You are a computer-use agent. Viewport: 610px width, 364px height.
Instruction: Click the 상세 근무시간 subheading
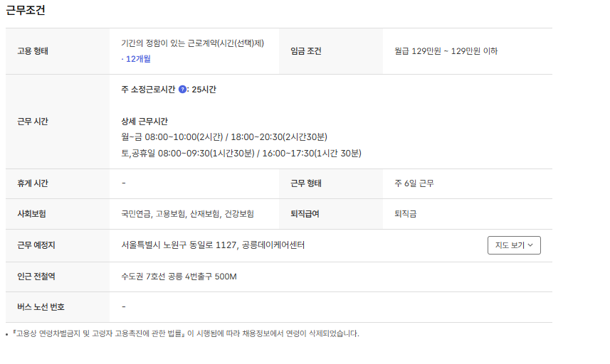tap(144, 122)
